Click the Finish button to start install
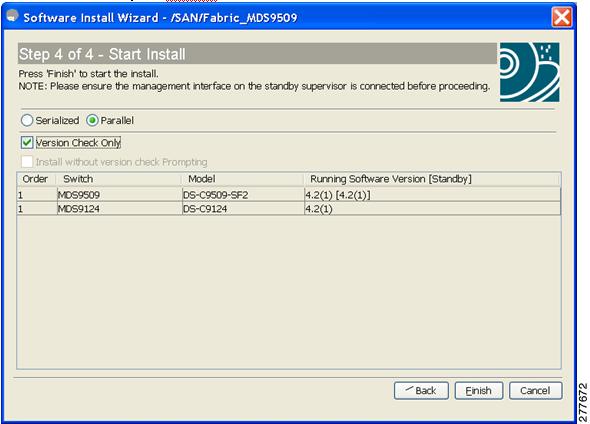Viewport: 590px width, 424px height. tap(479, 391)
